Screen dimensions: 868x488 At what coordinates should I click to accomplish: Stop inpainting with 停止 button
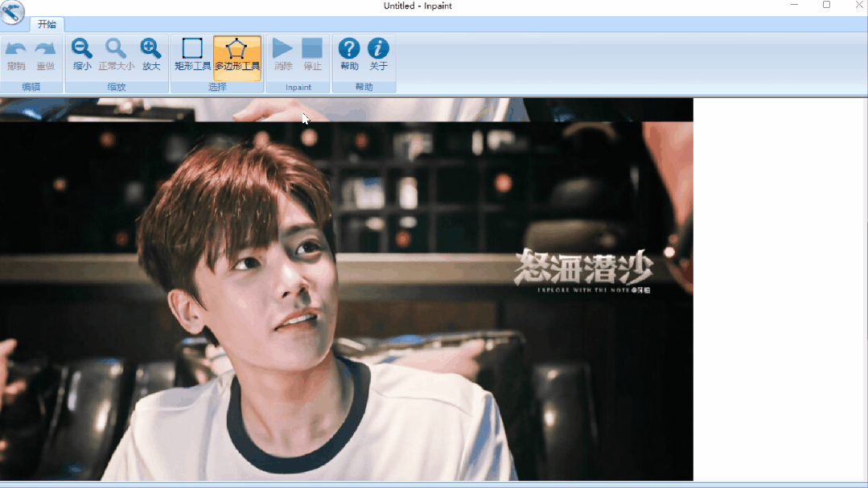pyautogui.click(x=312, y=55)
